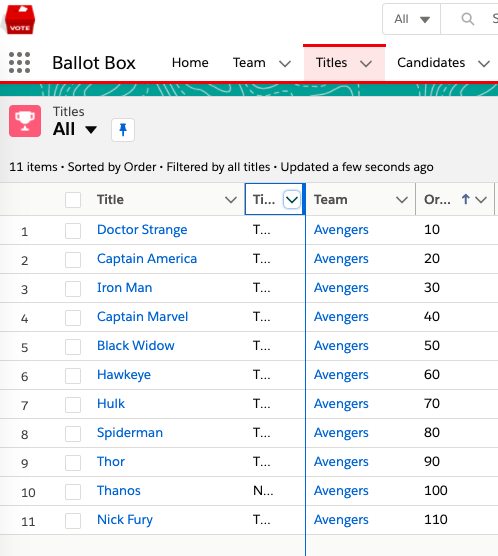Image resolution: width=498 pixels, height=556 pixels.
Task: Open the Spiderman title link
Action: point(130,433)
